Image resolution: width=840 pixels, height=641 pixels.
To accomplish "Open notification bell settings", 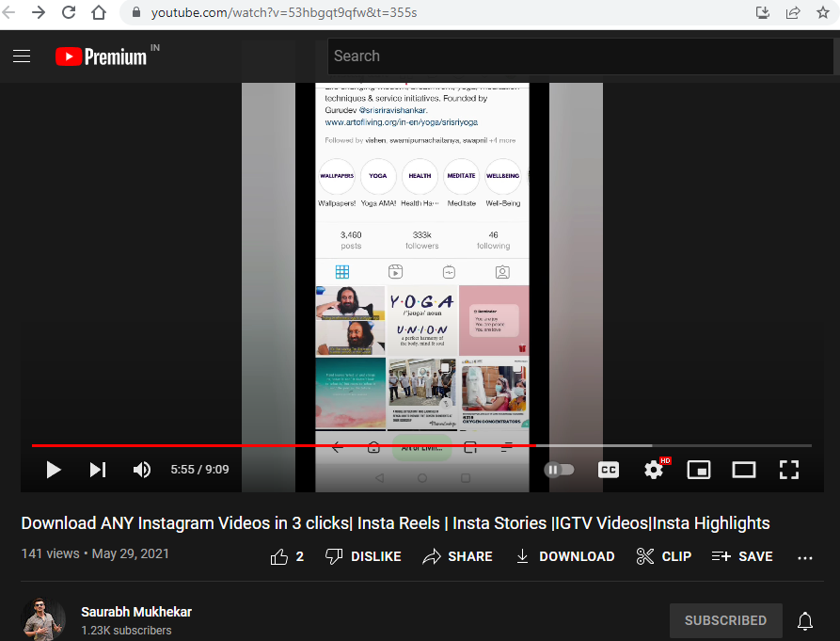I will pos(804,621).
